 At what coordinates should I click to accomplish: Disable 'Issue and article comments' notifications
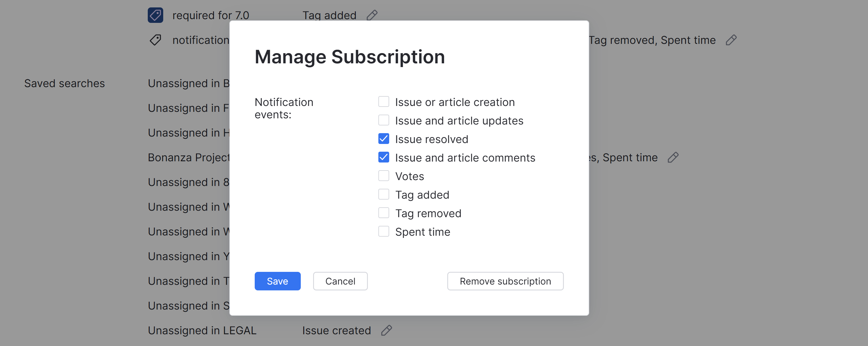coord(383,157)
